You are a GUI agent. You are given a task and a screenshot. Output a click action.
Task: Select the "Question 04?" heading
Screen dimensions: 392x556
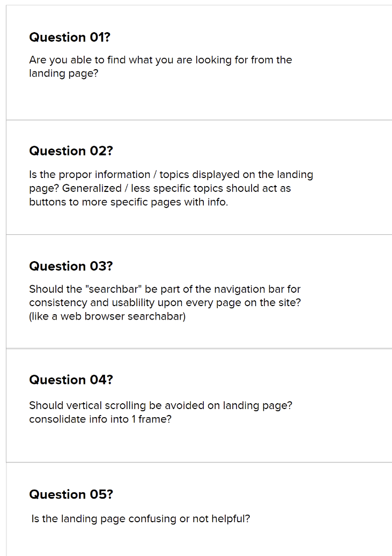tap(71, 380)
